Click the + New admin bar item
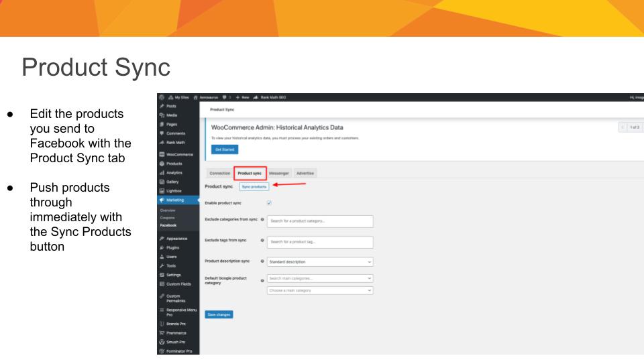The width and height of the screenshot is (644, 362). (242, 97)
